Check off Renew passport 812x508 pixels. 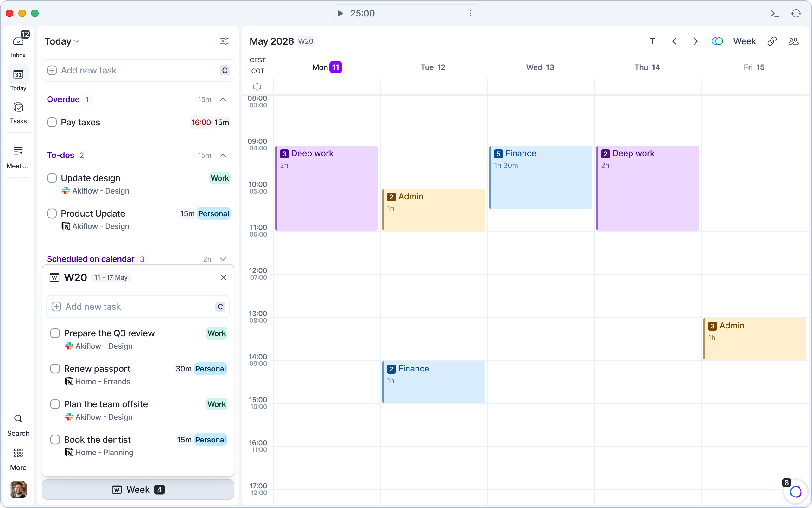55,369
